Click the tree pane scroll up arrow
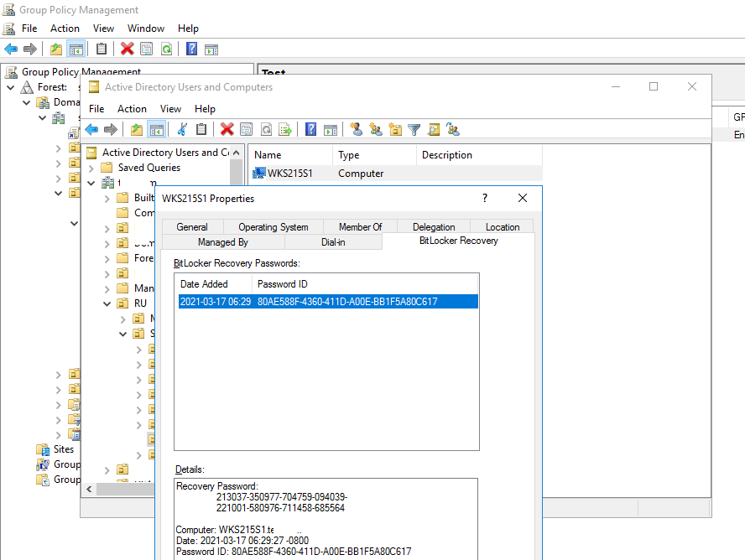This screenshot has width=745, height=560. (236, 153)
